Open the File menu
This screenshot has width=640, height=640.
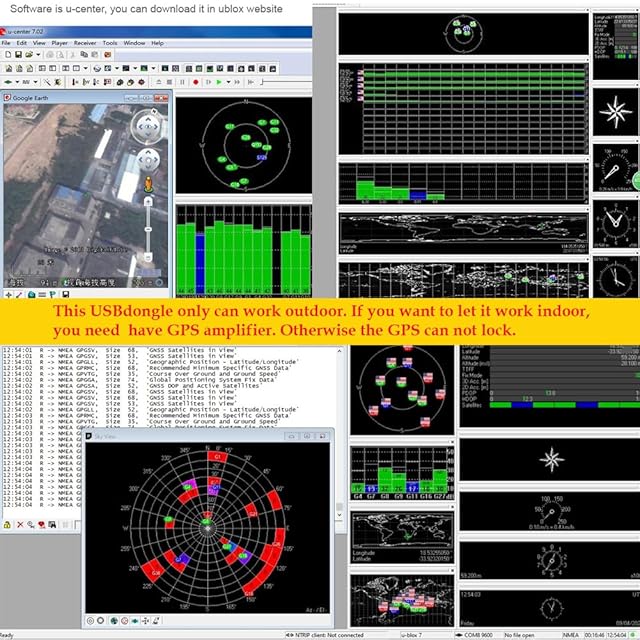coord(6,43)
